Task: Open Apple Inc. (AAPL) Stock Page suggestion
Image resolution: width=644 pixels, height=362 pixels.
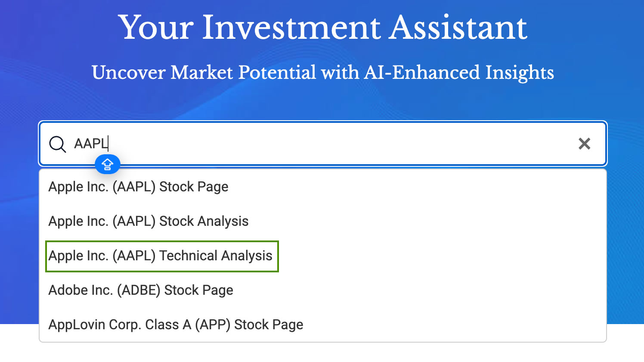Action: pos(138,187)
